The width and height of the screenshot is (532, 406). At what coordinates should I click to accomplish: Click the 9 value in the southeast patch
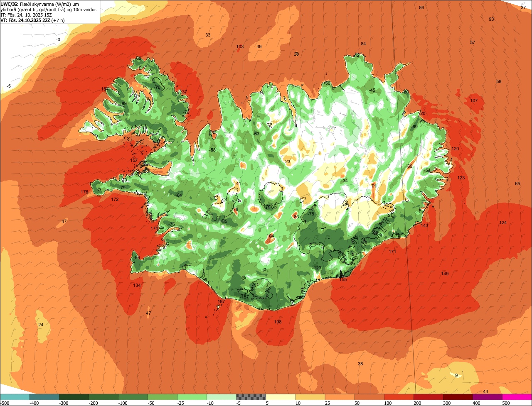[x=456, y=376]
